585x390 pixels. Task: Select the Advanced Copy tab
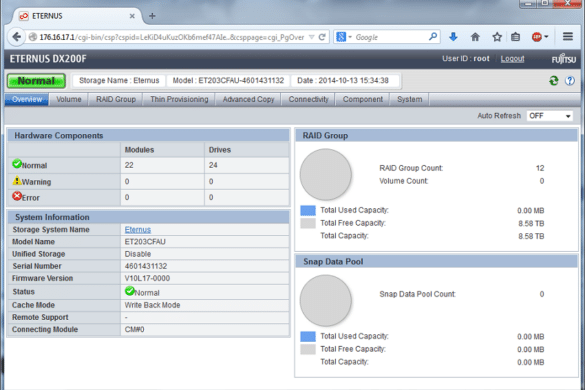248,99
